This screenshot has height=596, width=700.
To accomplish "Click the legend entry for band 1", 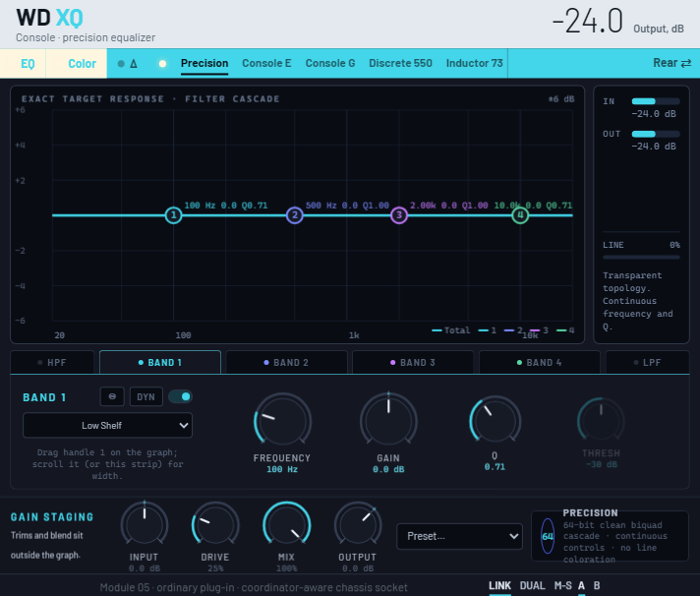I will click(487, 330).
